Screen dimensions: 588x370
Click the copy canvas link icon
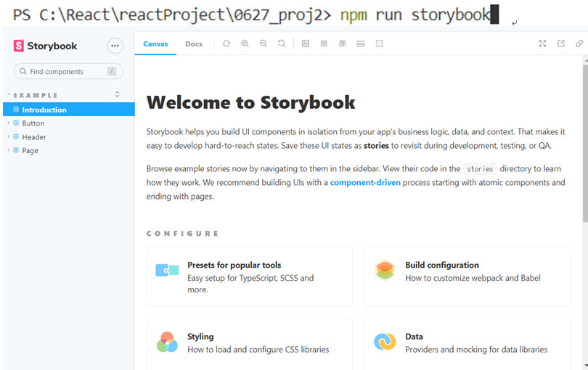[579, 44]
